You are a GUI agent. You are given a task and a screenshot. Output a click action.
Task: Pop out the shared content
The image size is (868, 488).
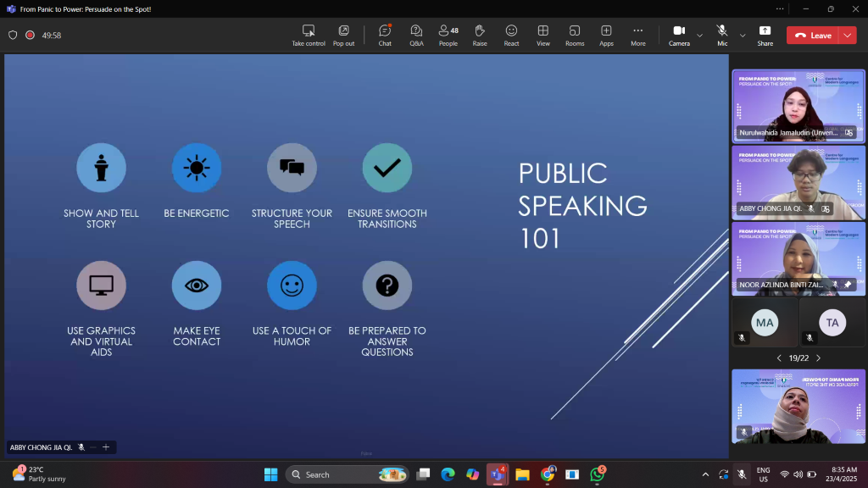pos(343,35)
